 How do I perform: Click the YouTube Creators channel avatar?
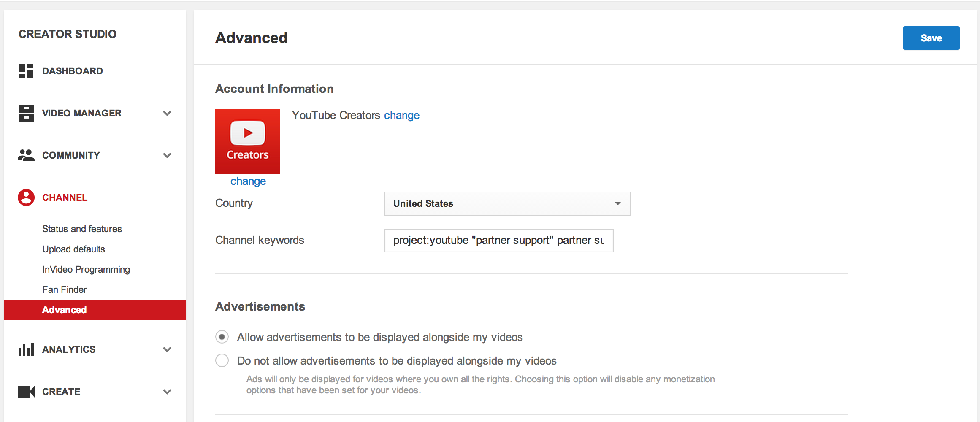coord(248,141)
